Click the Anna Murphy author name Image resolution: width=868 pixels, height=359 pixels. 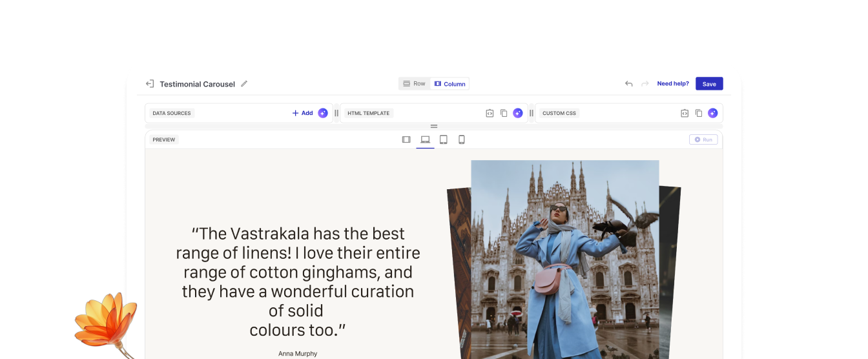pyautogui.click(x=298, y=353)
